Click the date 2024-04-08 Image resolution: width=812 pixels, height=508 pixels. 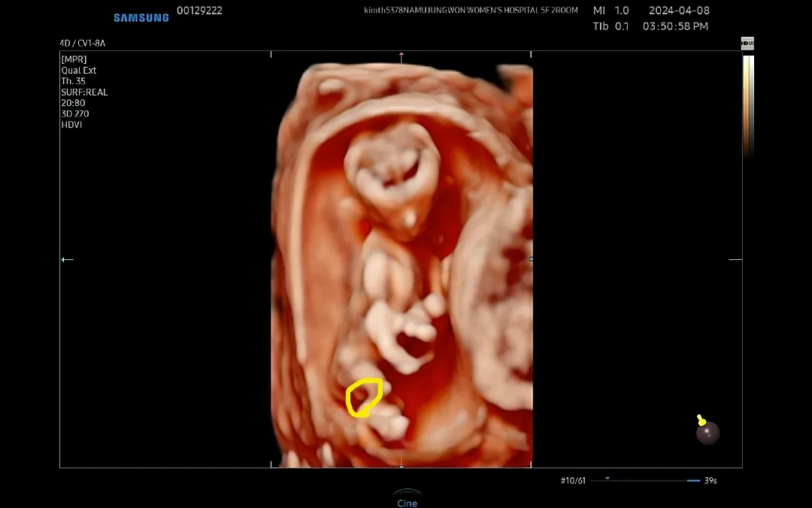coord(679,11)
